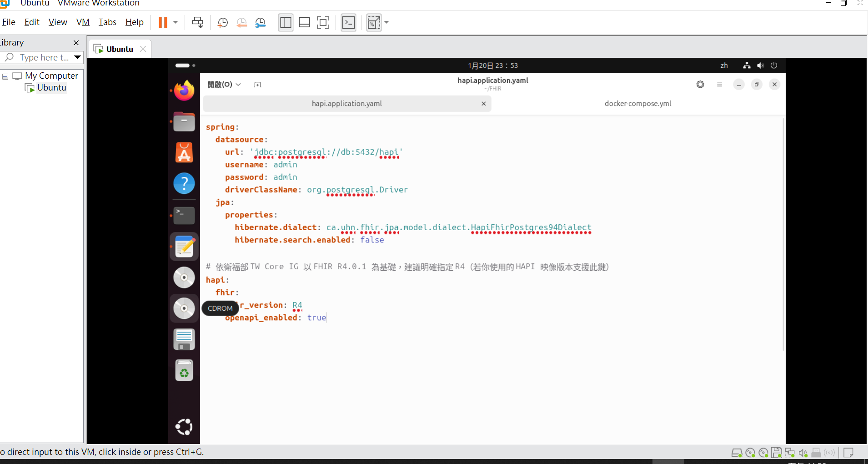Toggle the virtual machine console view
868x464 pixels.
[348, 22]
